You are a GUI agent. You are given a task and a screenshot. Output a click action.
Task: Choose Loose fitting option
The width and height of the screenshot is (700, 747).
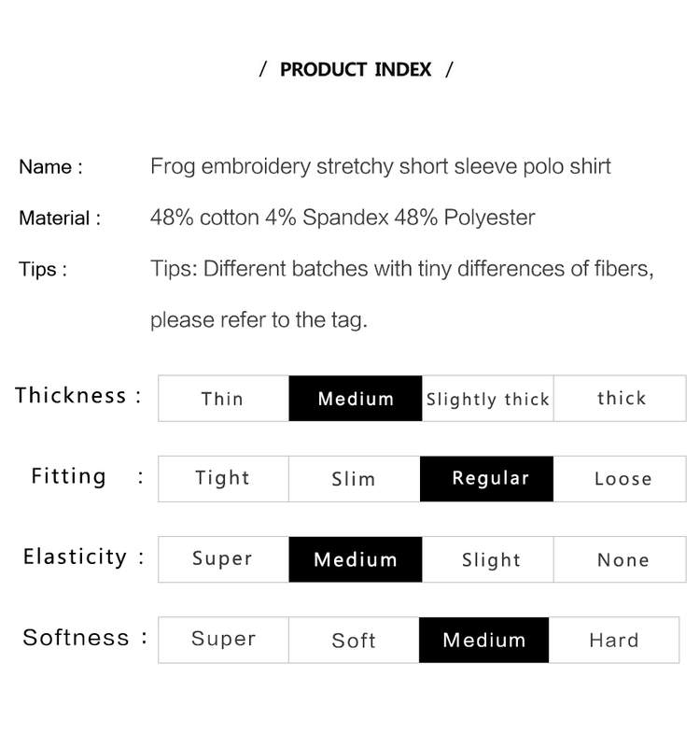[x=620, y=479]
